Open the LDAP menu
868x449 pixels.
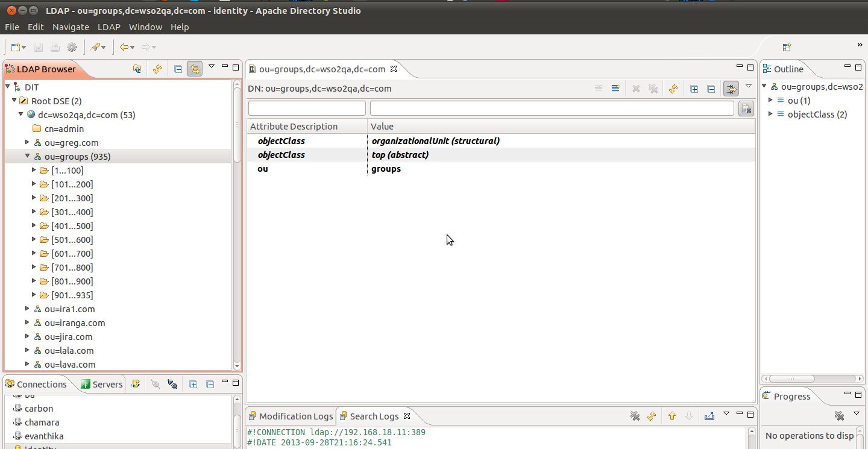pyautogui.click(x=109, y=27)
